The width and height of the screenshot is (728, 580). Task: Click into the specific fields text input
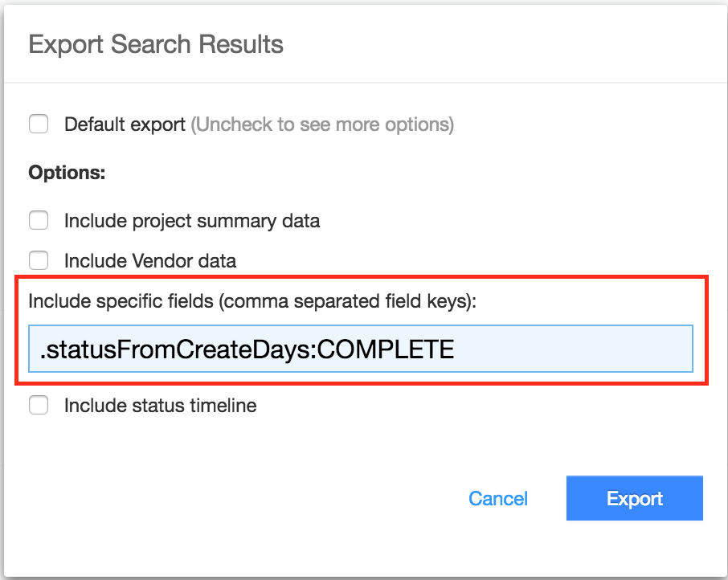360,349
